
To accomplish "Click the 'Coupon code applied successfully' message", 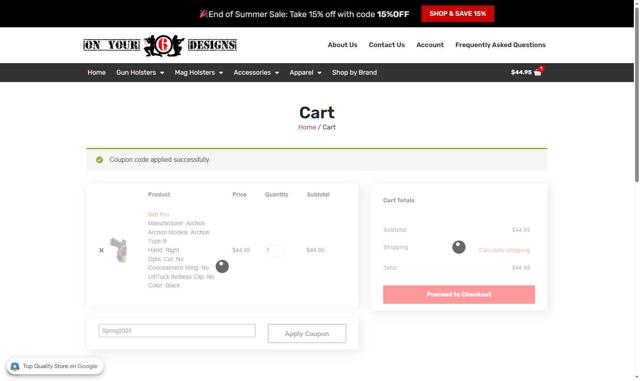I will click(x=159, y=160).
